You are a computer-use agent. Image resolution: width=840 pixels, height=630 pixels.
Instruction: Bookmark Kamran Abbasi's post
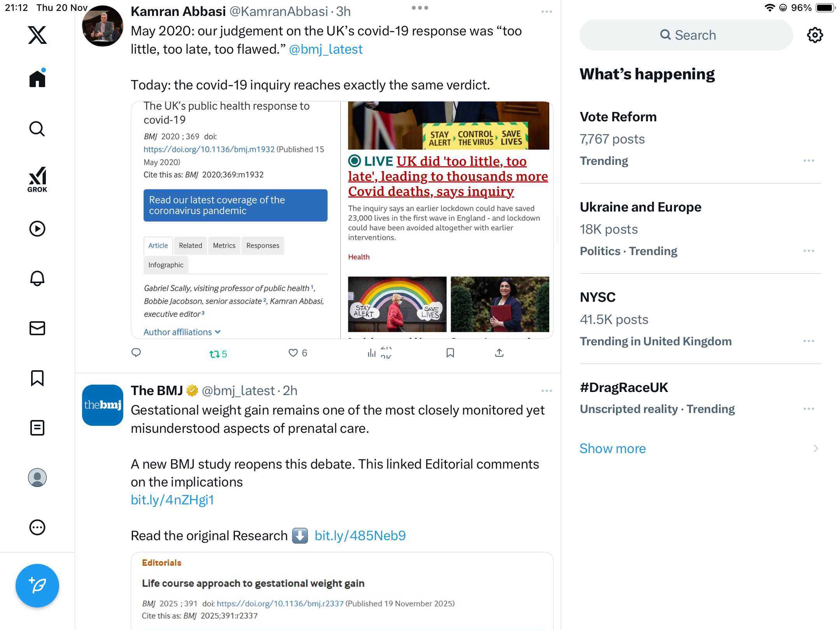click(450, 353)
